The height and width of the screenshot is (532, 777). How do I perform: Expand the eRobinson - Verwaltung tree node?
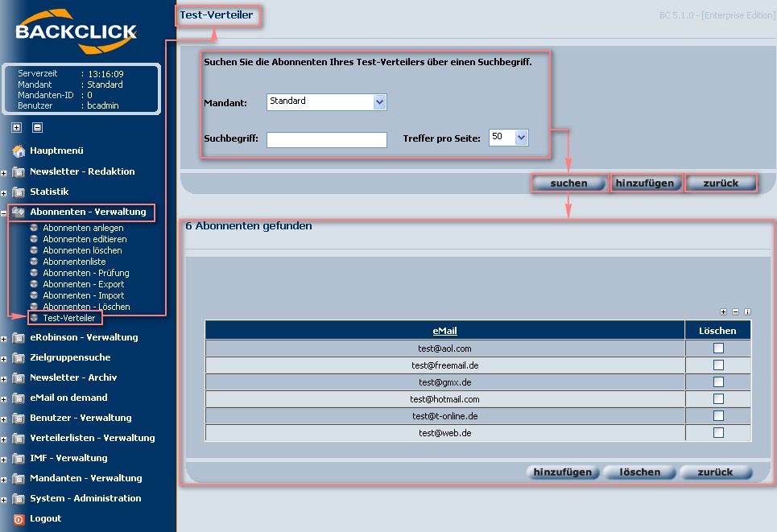point(3,340)
